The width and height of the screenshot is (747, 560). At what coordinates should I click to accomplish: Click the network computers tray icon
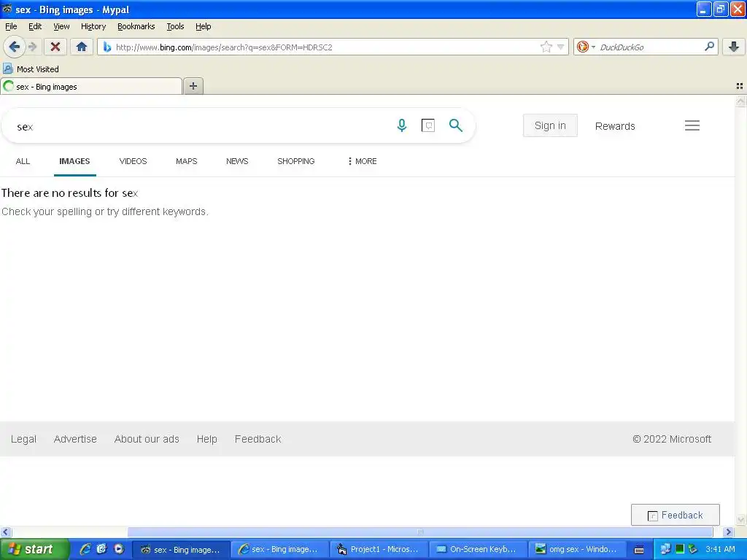pos(665,549)
